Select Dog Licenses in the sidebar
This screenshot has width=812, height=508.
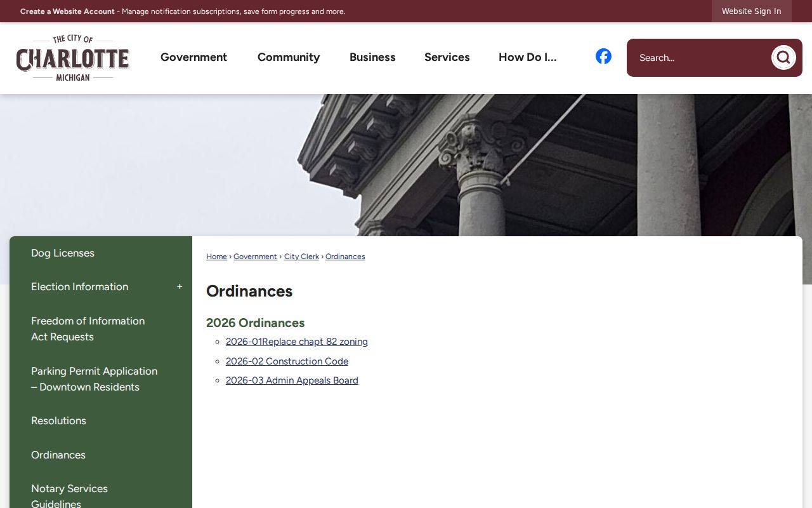pos(101,253)
